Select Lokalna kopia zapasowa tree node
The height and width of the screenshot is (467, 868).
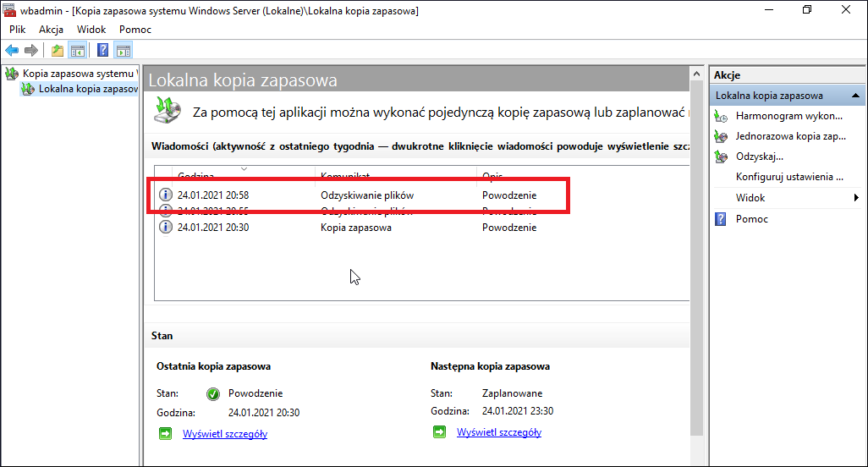(87, 89)
